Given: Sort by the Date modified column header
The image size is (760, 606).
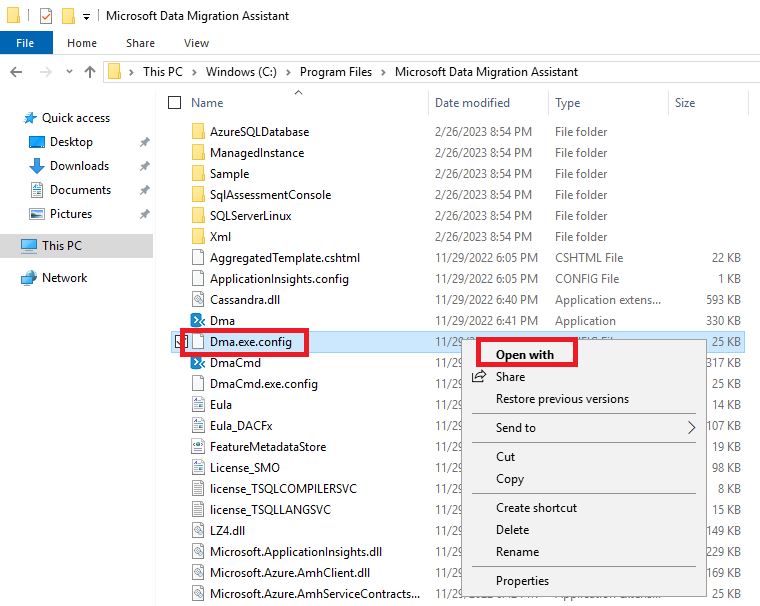Looking at the screenshot, I should (472, 103).
